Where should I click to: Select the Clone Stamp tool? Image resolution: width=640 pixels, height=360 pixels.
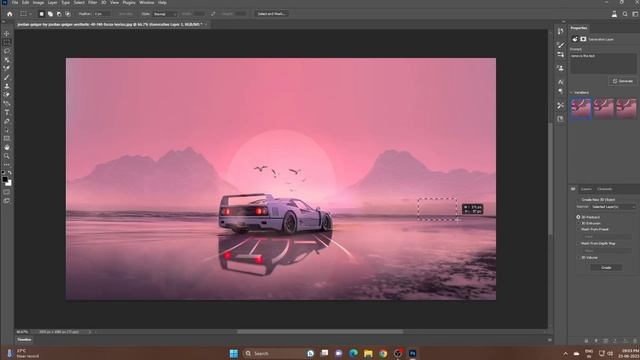(7, 86)
